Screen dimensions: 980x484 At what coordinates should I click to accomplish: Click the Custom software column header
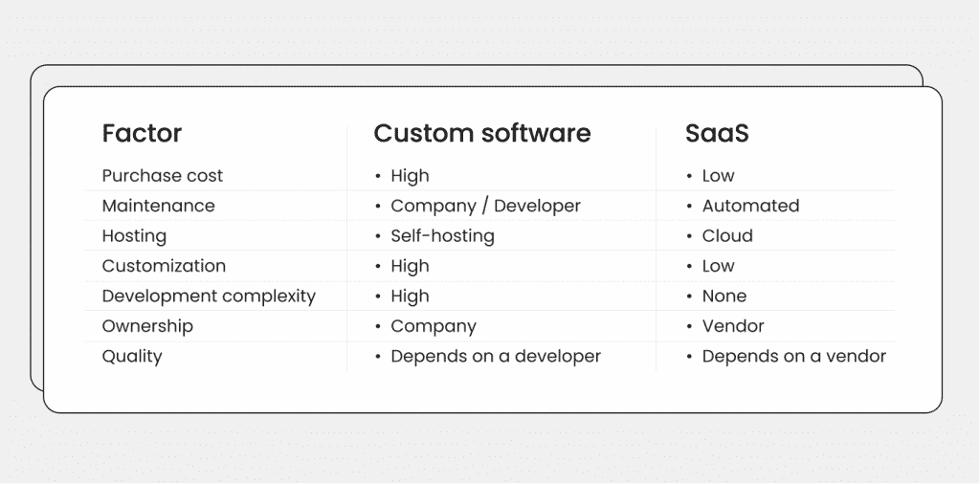tap(481, 134)
